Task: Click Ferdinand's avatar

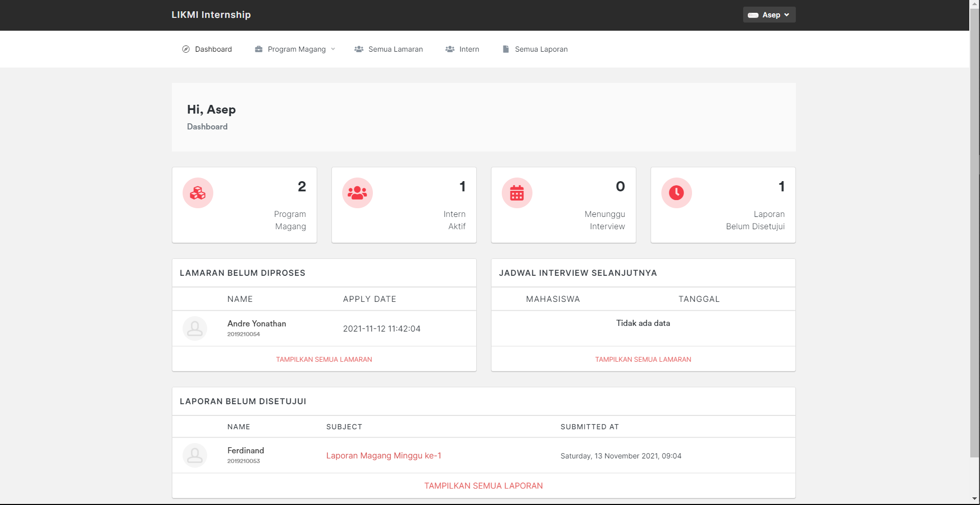Action: [x=195, y=455]
